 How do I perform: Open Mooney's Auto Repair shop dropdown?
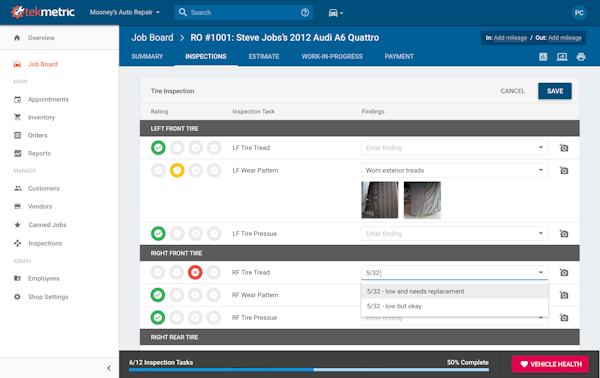tap(125, 12)
